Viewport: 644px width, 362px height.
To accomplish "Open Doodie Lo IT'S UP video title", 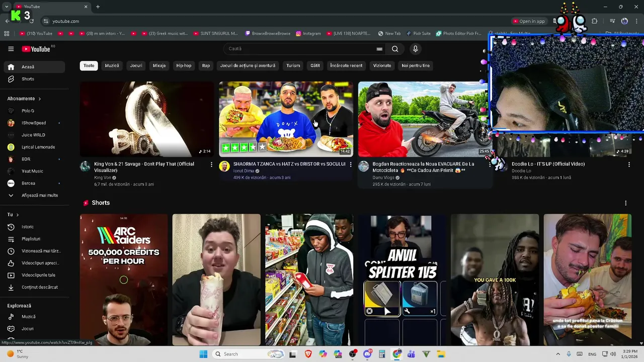I will pos(548,164).
